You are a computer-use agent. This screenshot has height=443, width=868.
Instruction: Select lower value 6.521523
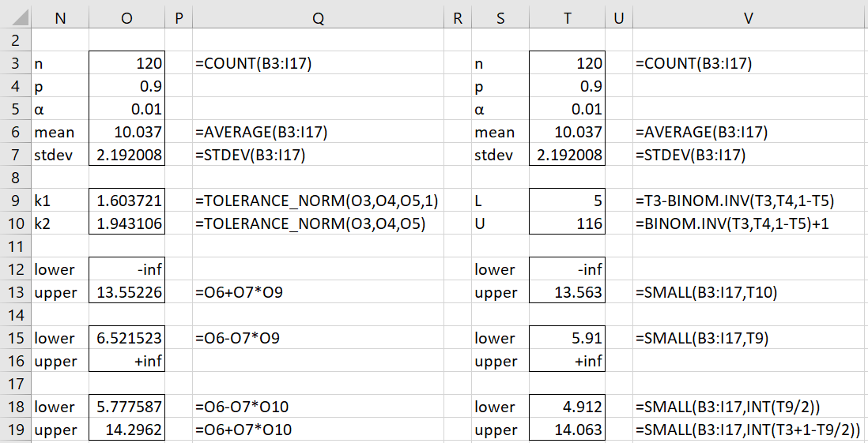click(x=126, y=338)
